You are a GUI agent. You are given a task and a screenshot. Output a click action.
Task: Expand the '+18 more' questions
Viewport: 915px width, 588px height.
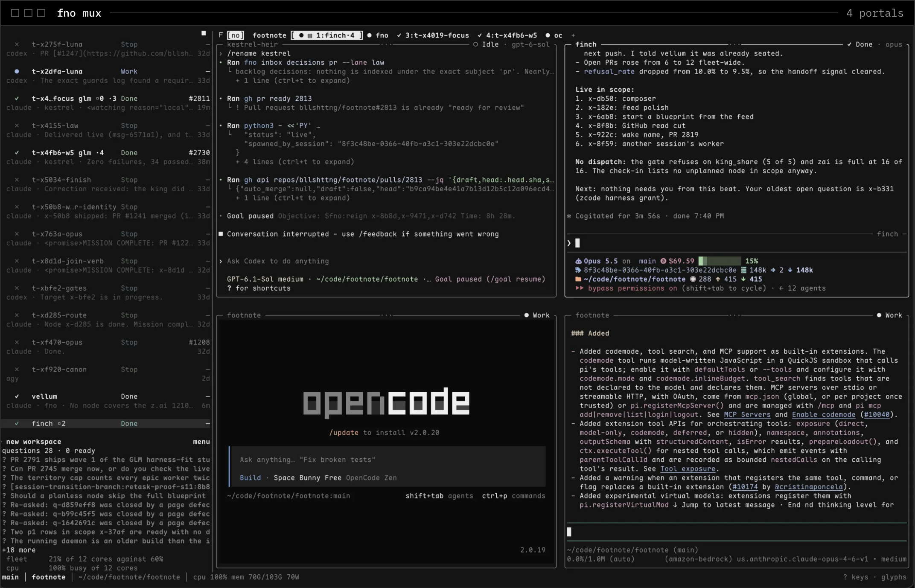click(x=19, y=550)
